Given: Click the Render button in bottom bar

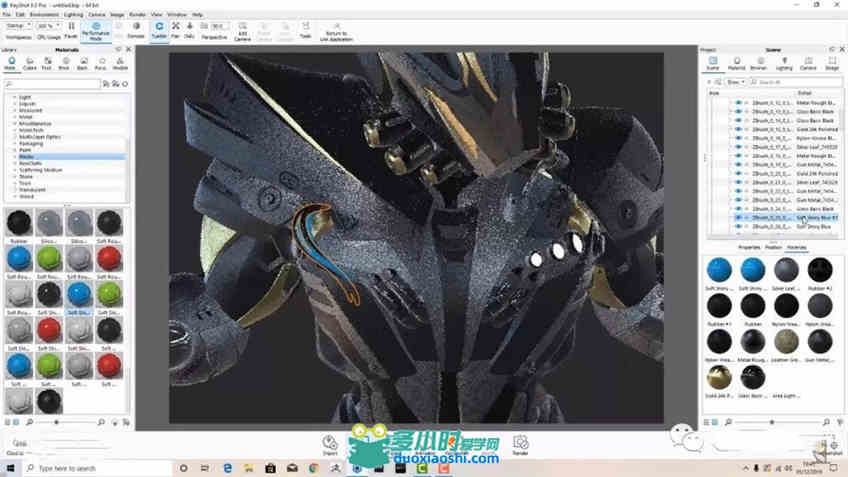Looking at the screenshot, I should 520,446.
